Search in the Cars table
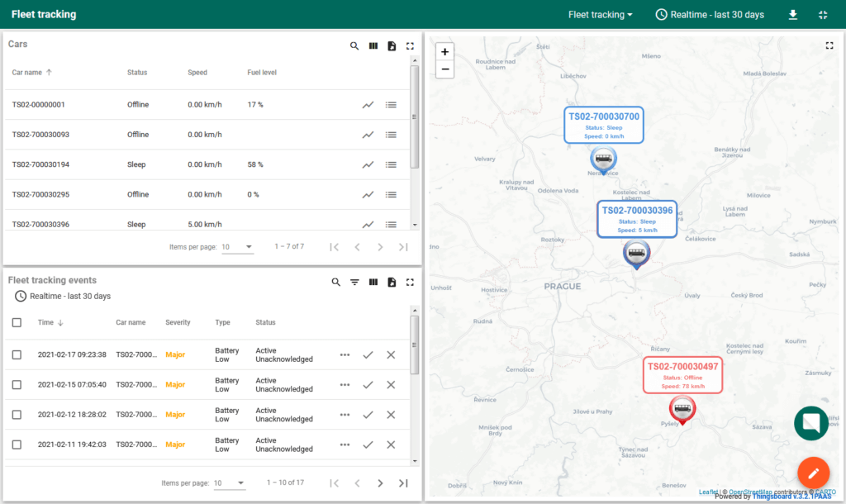 coord(354,46)
